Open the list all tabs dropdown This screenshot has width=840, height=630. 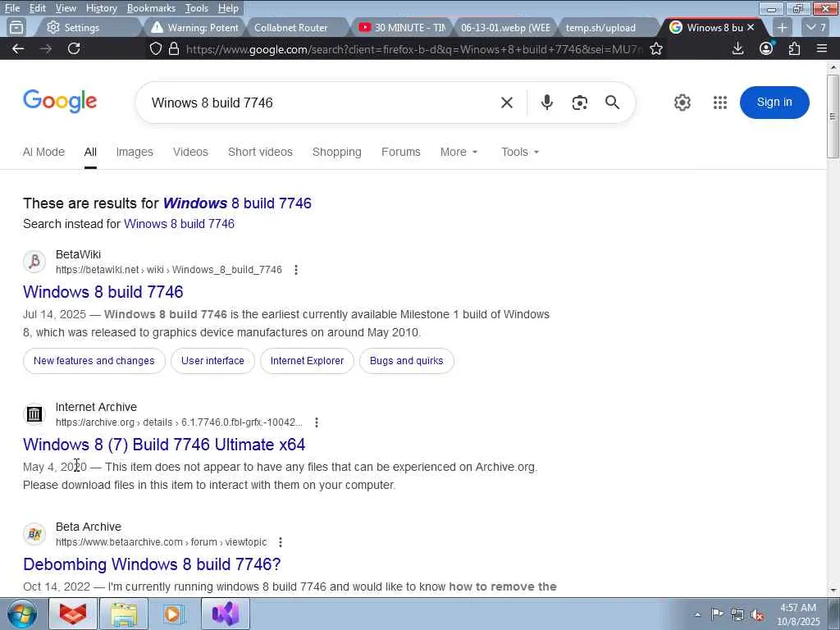[816, 27]
